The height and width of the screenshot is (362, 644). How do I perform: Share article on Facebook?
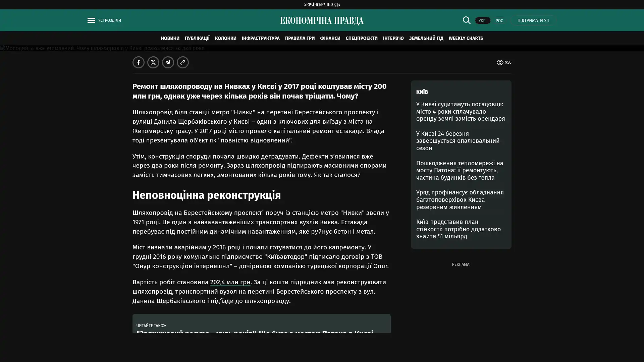point(138,62)
